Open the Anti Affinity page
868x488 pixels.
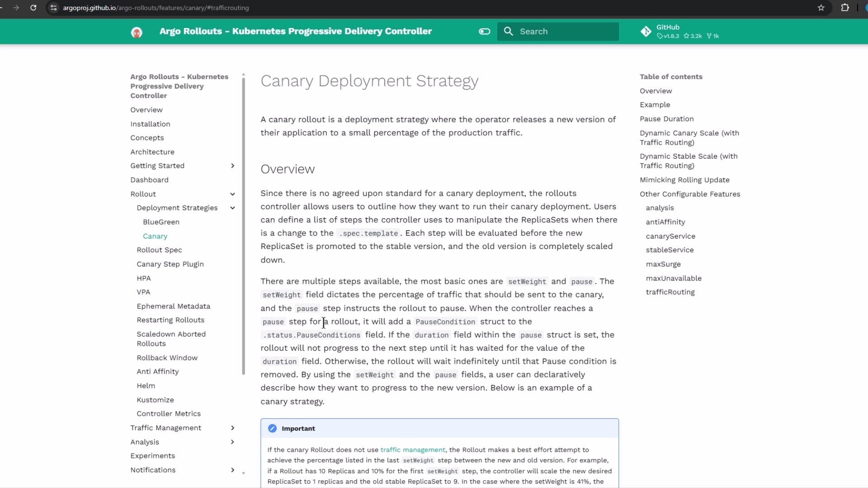tap(157, 371)
